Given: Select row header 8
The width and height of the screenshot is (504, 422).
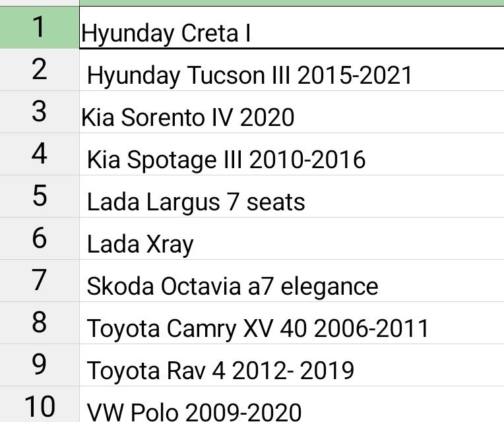Looking at the screenshot, I should tap(40, 322).
